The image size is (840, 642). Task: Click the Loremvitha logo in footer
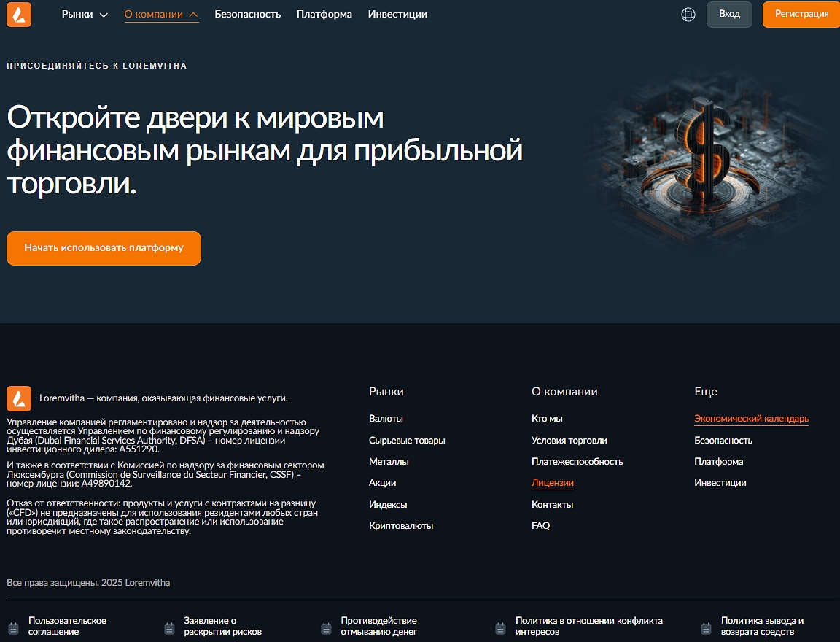tap(19, 398)
